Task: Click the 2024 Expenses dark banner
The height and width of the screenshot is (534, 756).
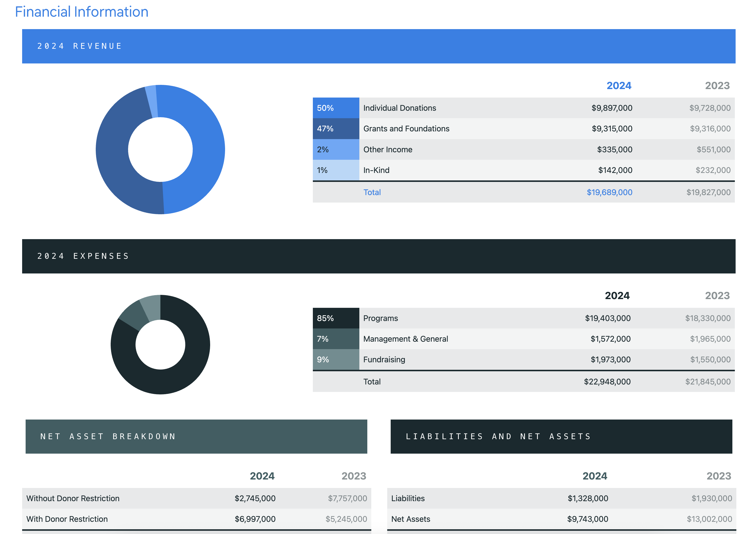Action: pyautogui.click(x=379, y=256)
